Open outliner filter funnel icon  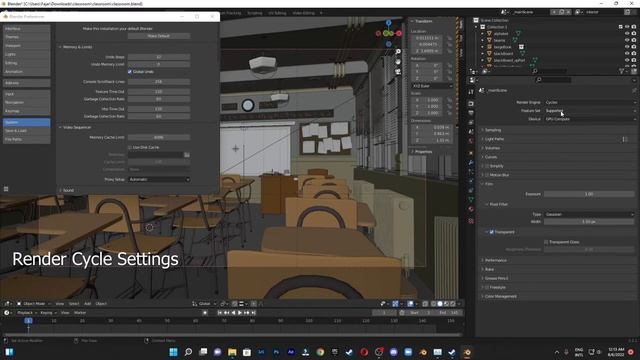tap(621, 71)
